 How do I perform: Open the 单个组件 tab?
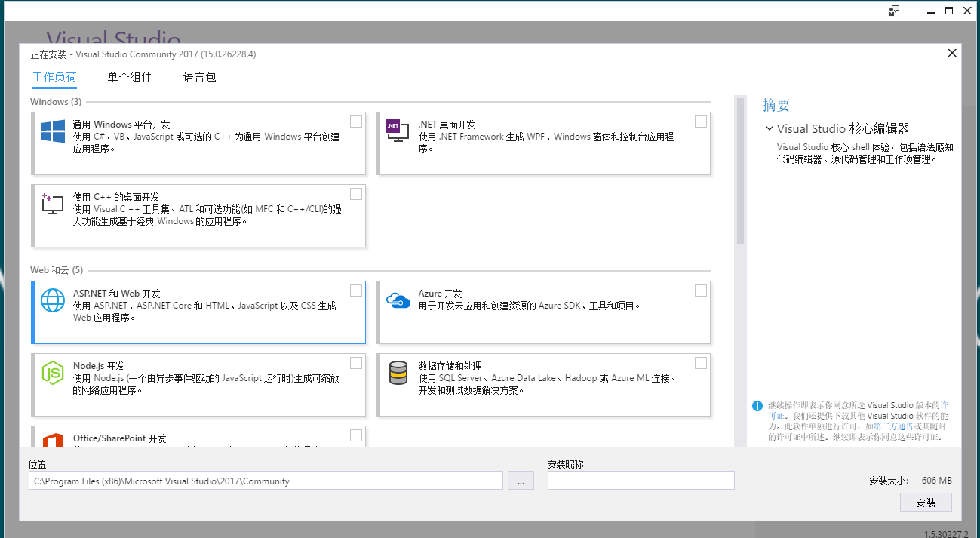(x=130, y=77)
